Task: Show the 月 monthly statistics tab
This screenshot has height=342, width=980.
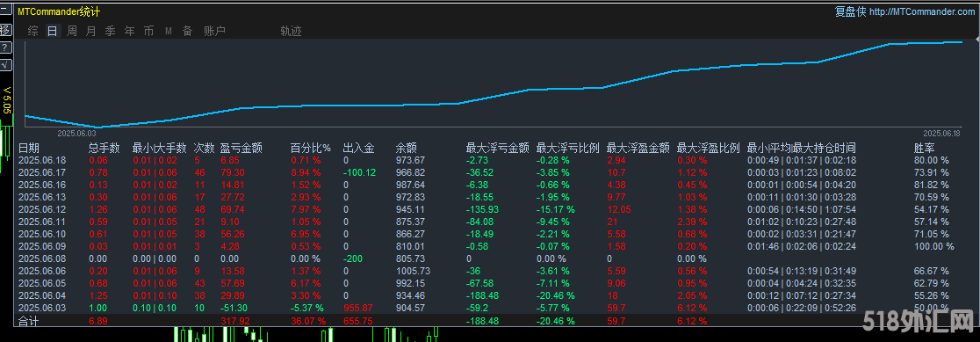Action: point(91,32)
